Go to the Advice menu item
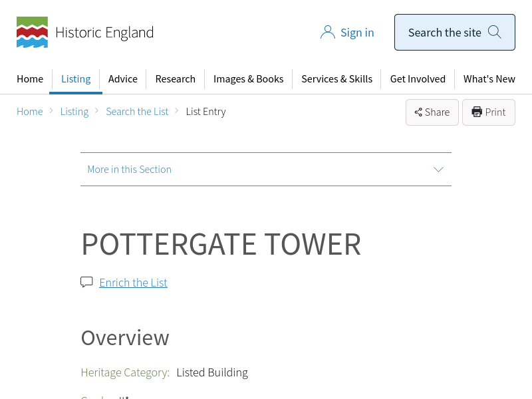Screen dimensions: 532x399 pos(123,79)
